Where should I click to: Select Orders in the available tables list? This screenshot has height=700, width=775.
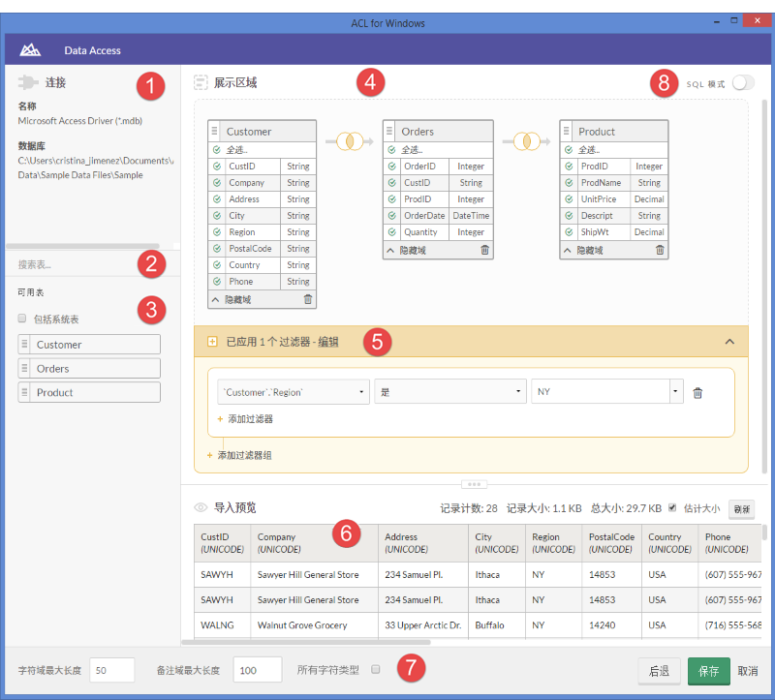click(89, 369)
